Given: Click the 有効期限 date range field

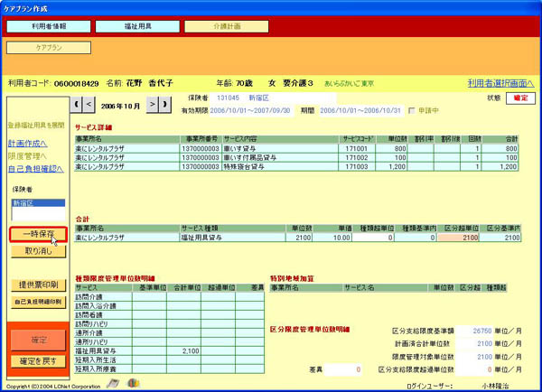Looking at the screenshot, I should point(251,110).
